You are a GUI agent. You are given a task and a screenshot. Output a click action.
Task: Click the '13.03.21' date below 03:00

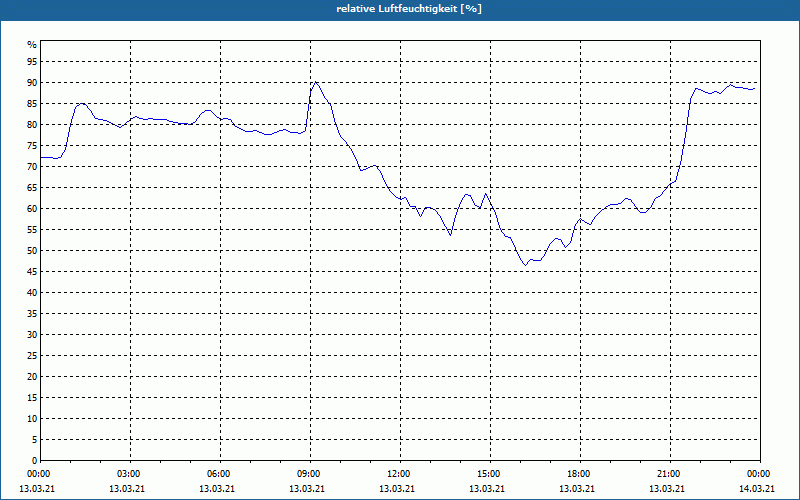(x=127, y=488)
